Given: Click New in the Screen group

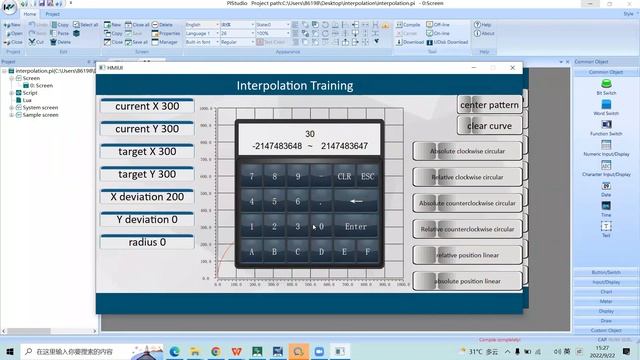Looking at the screenshot, I should (x=113, y=24).
